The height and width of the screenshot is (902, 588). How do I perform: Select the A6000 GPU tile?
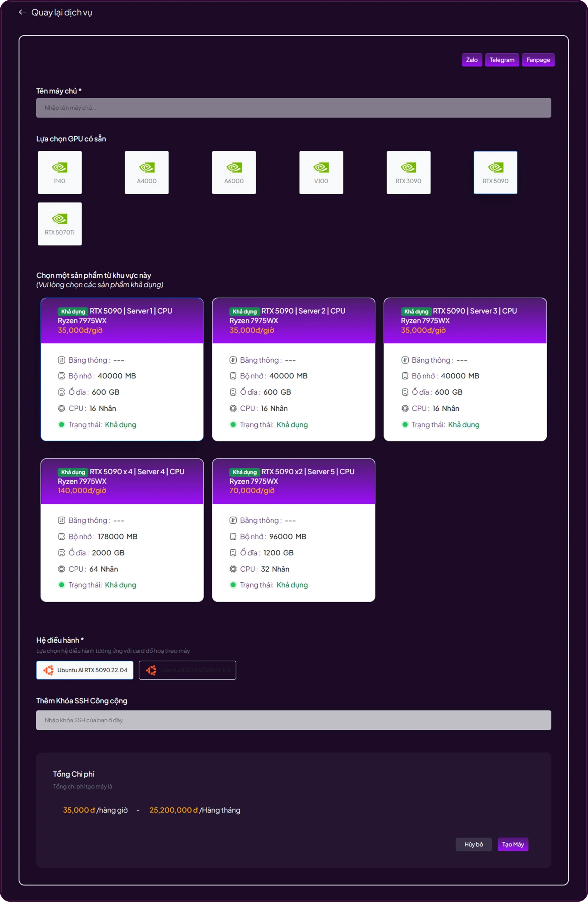point(234,172)
